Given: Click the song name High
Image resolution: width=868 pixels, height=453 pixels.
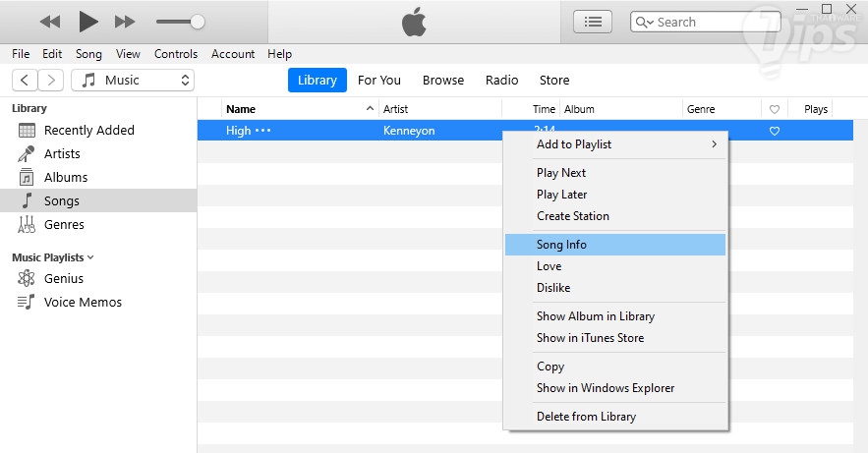Looking at the screenshot, I should point(239,131).
